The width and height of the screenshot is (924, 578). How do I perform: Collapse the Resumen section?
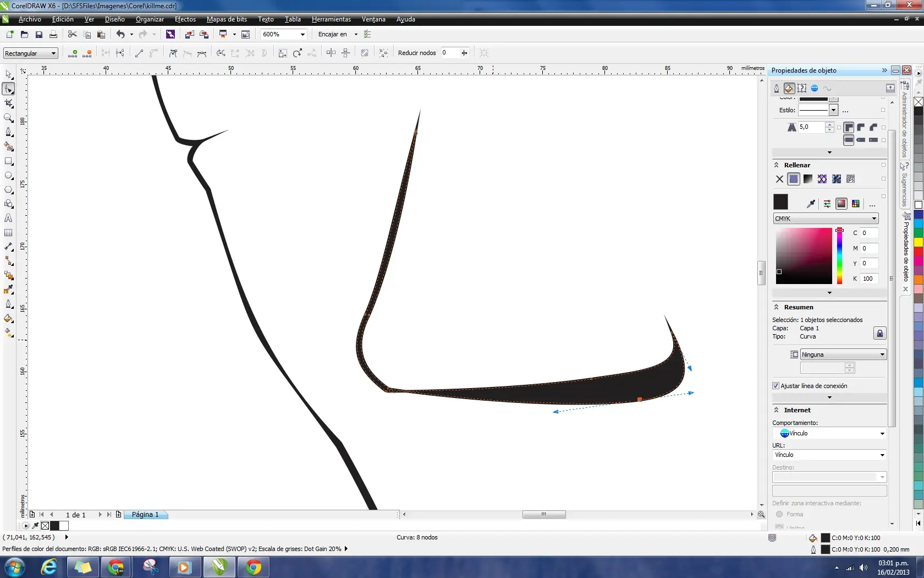coord(777,307)
